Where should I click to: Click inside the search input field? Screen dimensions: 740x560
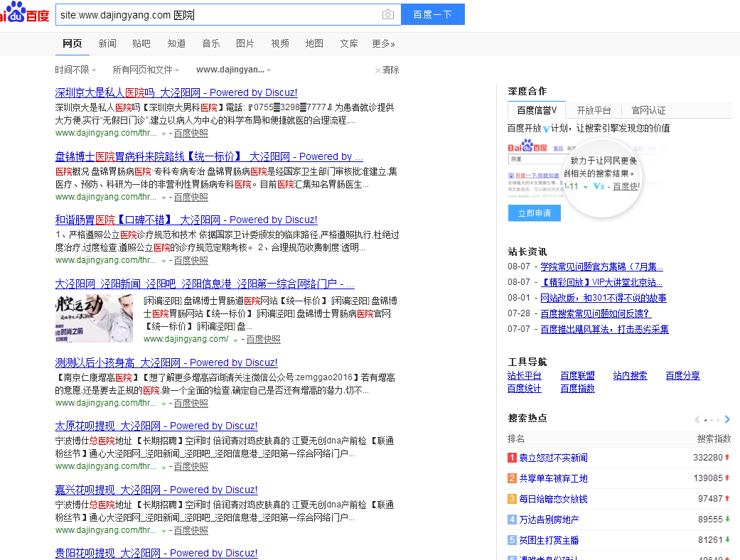point(213,14)
